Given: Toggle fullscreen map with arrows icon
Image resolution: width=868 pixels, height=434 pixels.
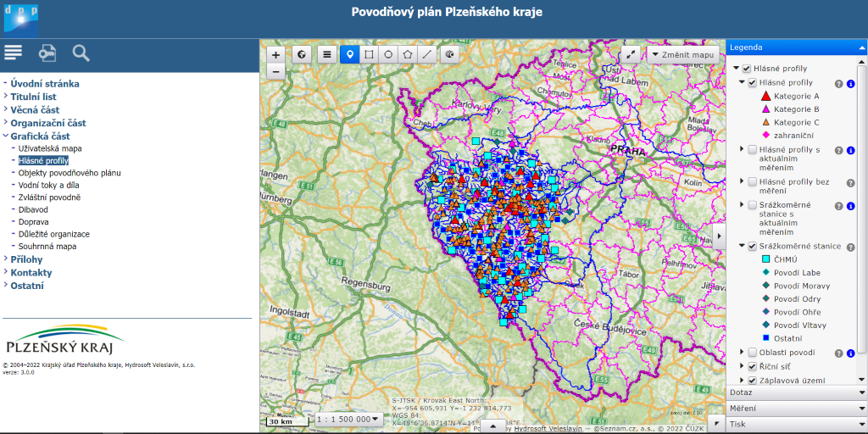Looking at the screenshot, I should (x=631, y=54).
